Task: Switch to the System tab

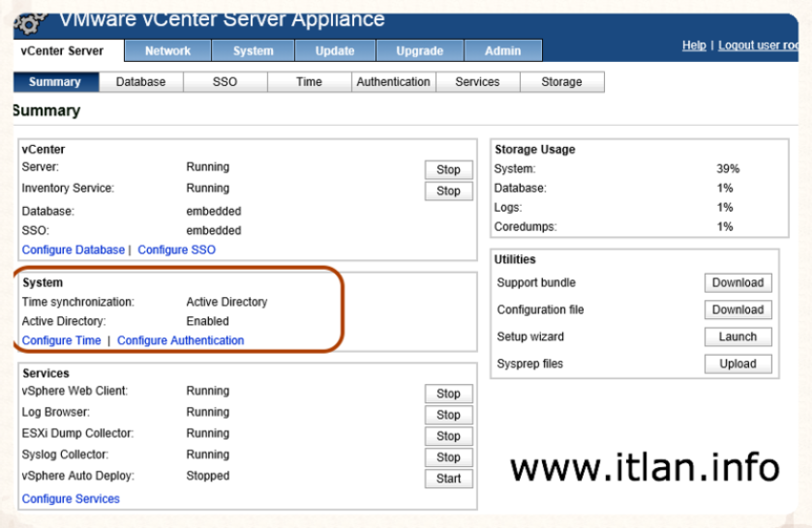Action: [253, 51]
